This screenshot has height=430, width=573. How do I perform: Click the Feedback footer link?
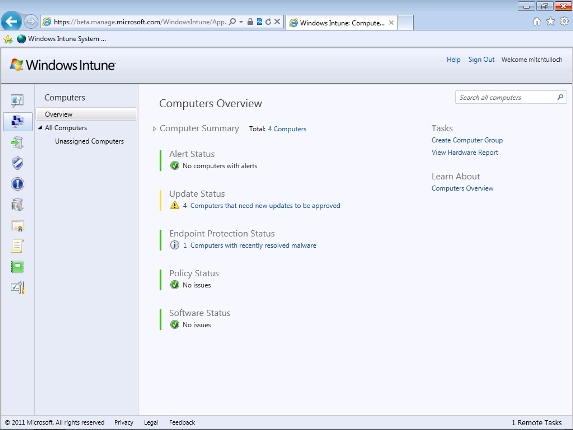point(182,422)
